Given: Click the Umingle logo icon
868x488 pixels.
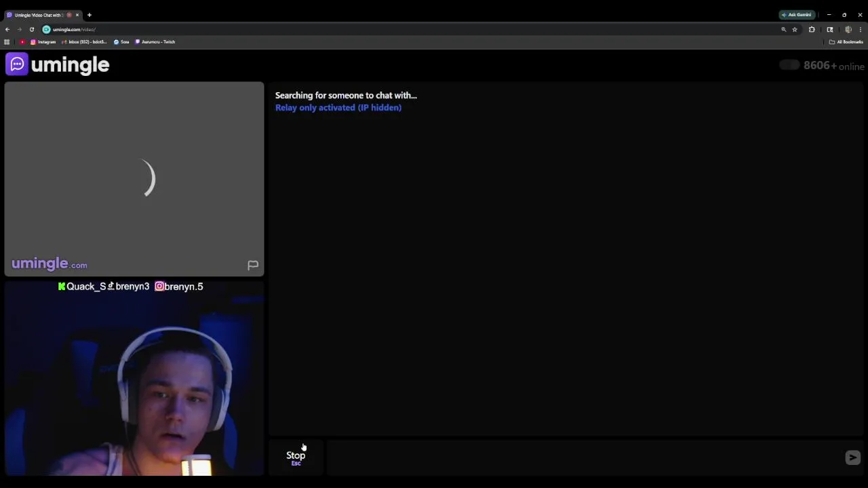Looking at the screenshot, I should pyautogui.click(x=17, y=64).
